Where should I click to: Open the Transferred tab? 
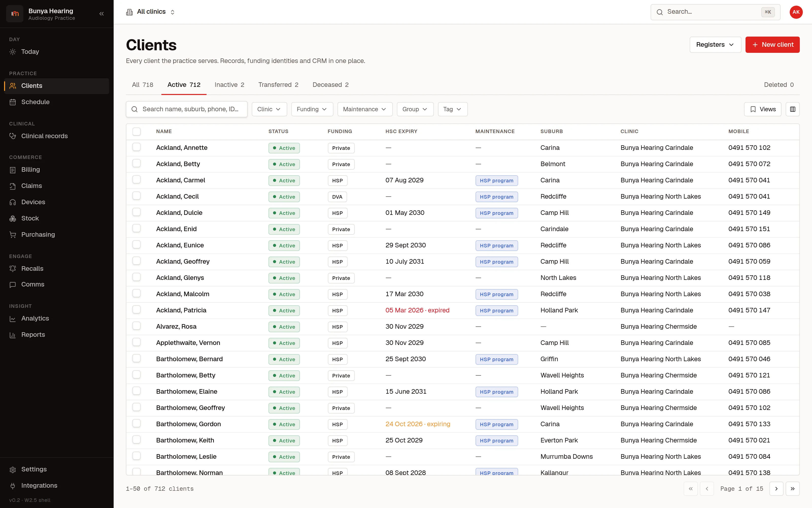pyautogui.click(x=278, y=85)
